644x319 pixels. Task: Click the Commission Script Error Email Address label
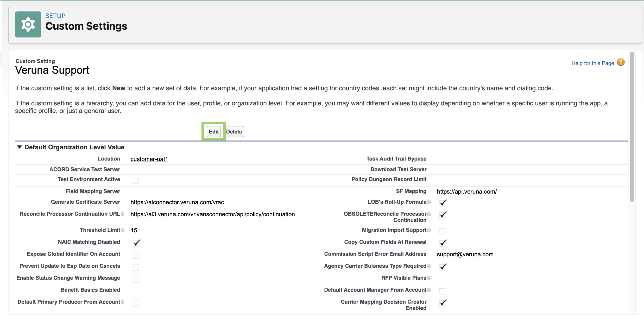(x=375, y=254)
